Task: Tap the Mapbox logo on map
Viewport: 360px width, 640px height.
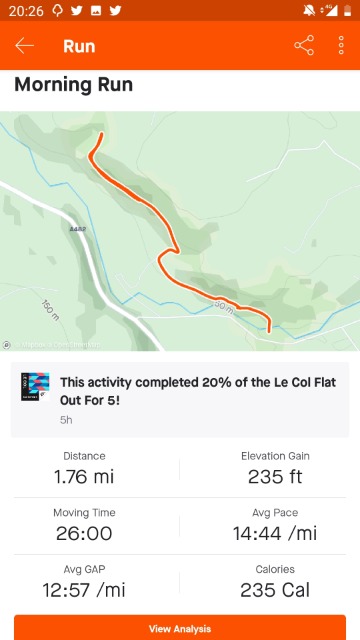Action: pos(6,345)
